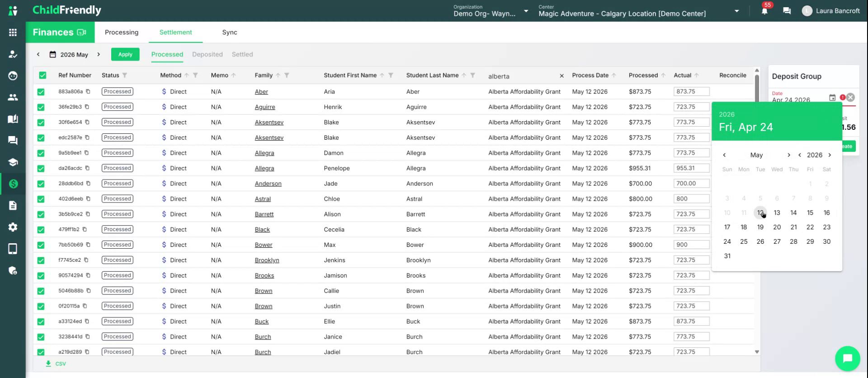This screenshot has height=378, width=868.
Task: Open the tablet device sidebar icon
Action: pyautogui.click(x=13, y=249)
